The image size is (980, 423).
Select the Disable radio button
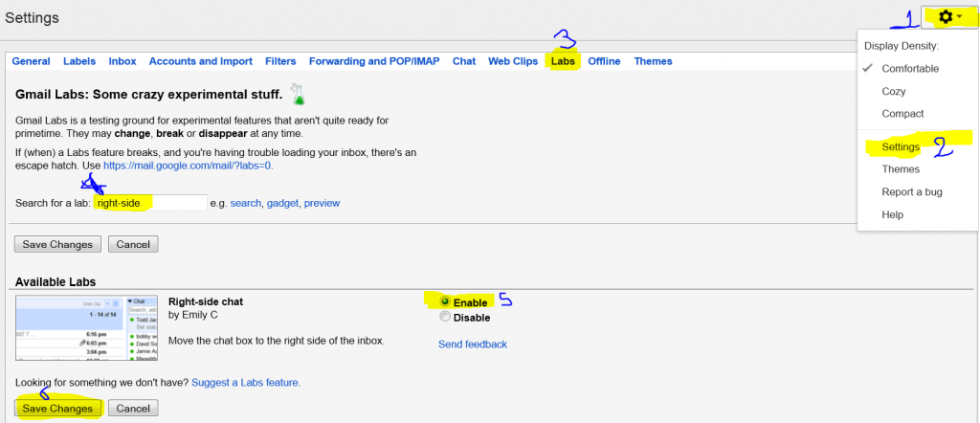[444, 317]
